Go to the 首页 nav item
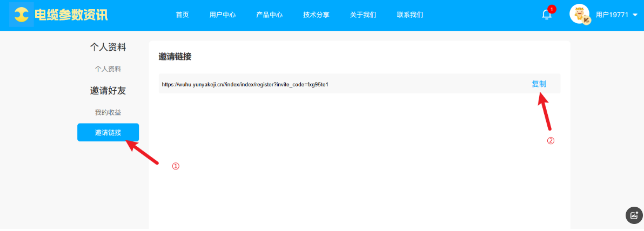The width and height of the screenshot is (644, 231). click(182, 15)
